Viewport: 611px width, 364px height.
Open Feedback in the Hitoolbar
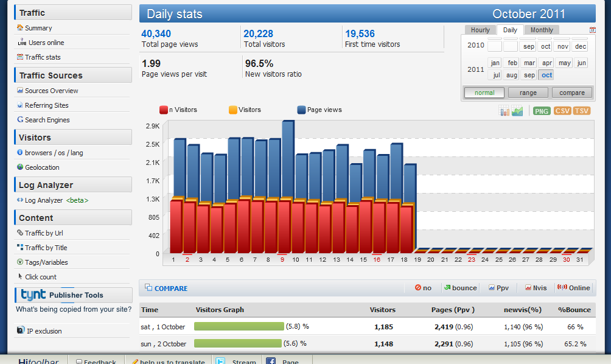coord(96,362)
